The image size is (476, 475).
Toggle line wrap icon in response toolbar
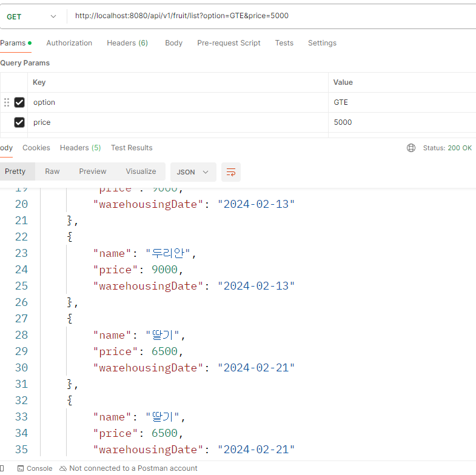[231, 172]
